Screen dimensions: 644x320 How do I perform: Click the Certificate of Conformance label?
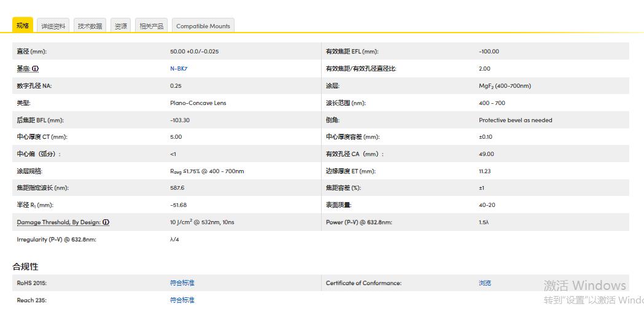click(x=363, y=283)
